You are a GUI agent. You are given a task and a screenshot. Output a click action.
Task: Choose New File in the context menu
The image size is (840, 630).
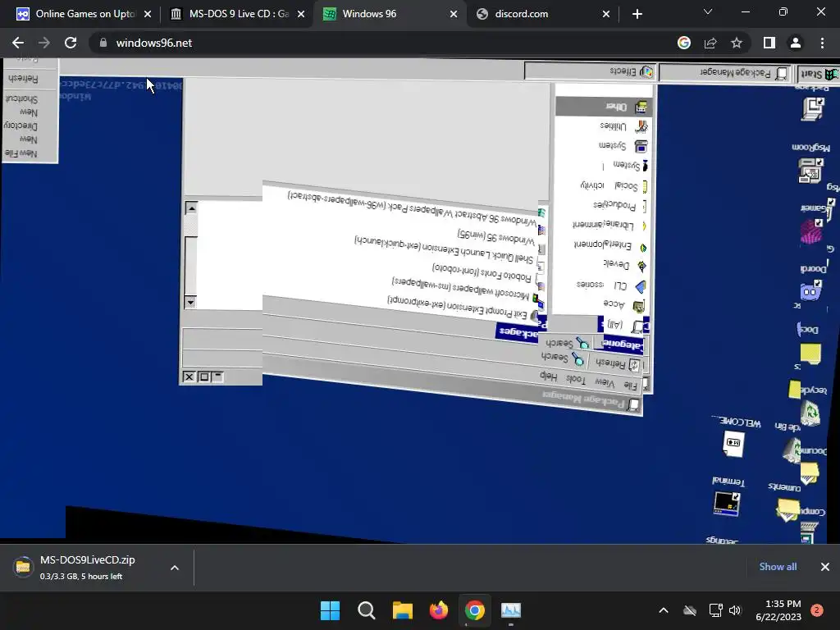tap(21, 153)
